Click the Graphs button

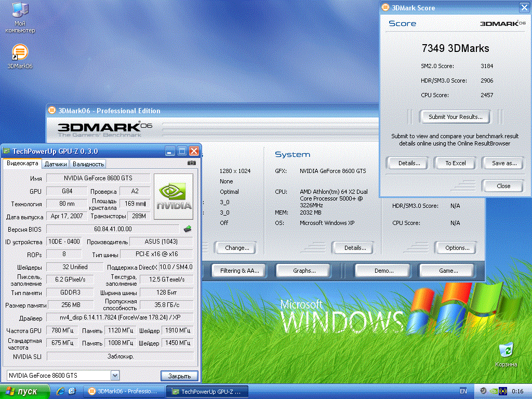pos(303,270)
